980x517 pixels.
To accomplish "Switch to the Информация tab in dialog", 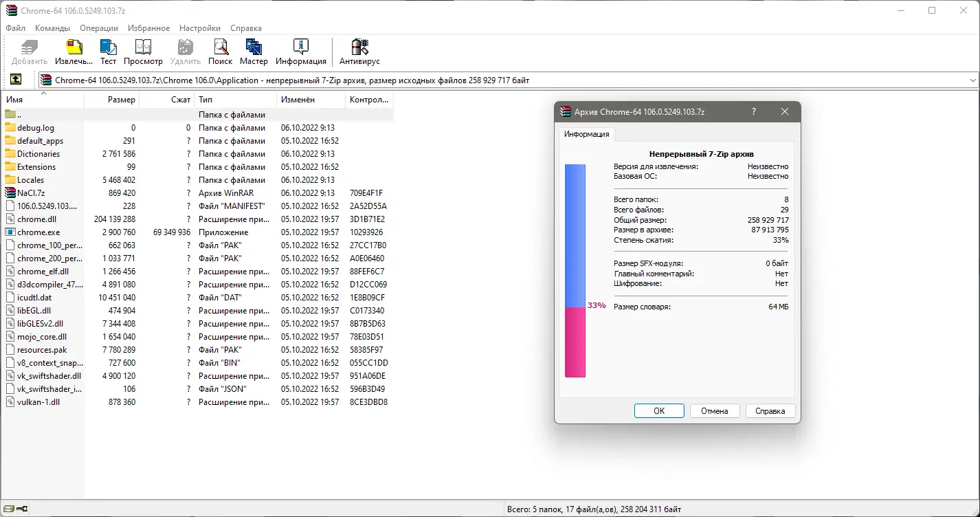I will [586, 134].
